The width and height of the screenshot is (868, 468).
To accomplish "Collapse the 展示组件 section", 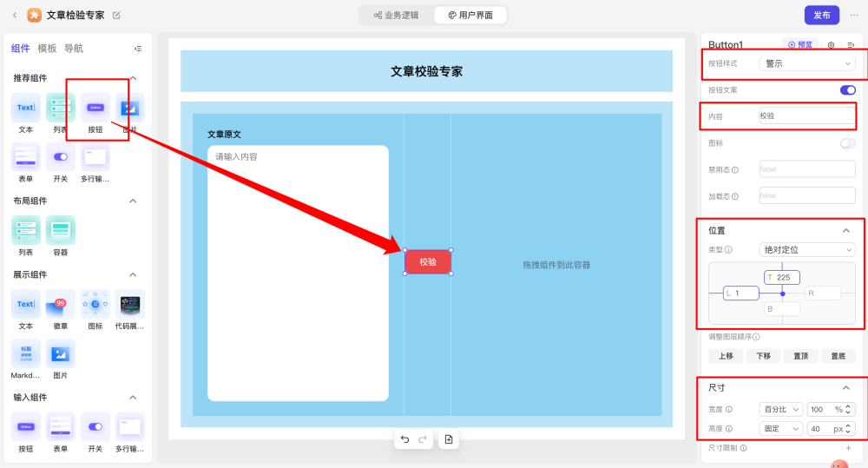I will tap(133, 274).
